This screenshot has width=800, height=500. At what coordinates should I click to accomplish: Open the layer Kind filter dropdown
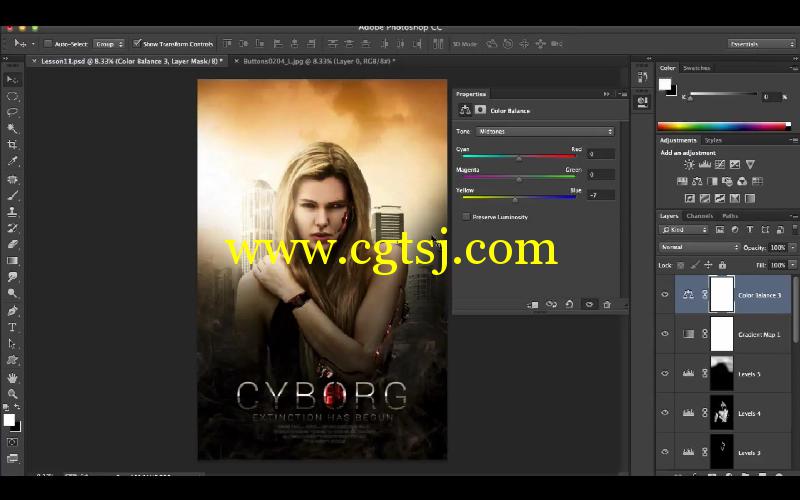pyautogui.click(x=684, y=230)
